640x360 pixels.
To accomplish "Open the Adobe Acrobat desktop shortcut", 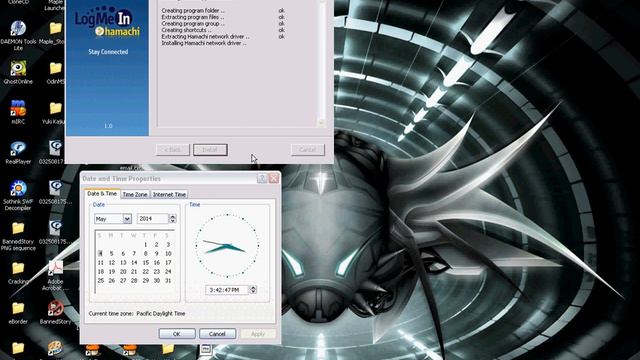I will click(x=56, y=268).
